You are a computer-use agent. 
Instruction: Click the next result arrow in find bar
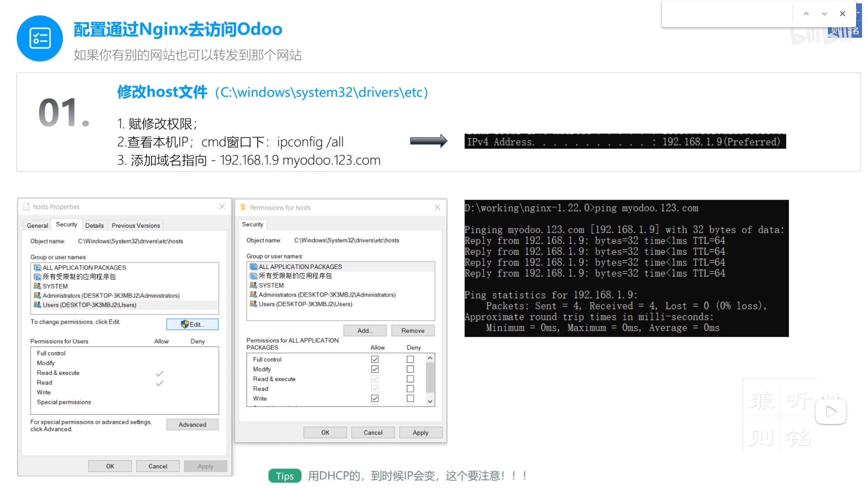coord(824,14)
